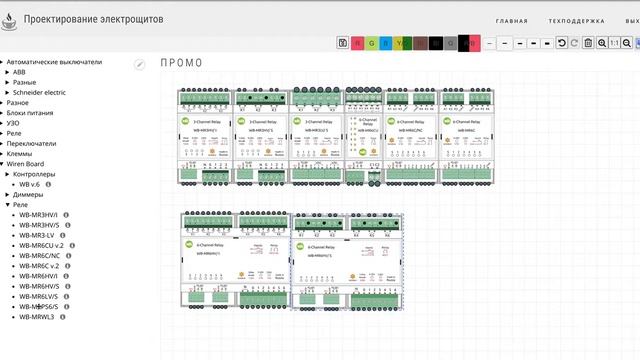Expand the ABB subcategory

coord(7,72)
